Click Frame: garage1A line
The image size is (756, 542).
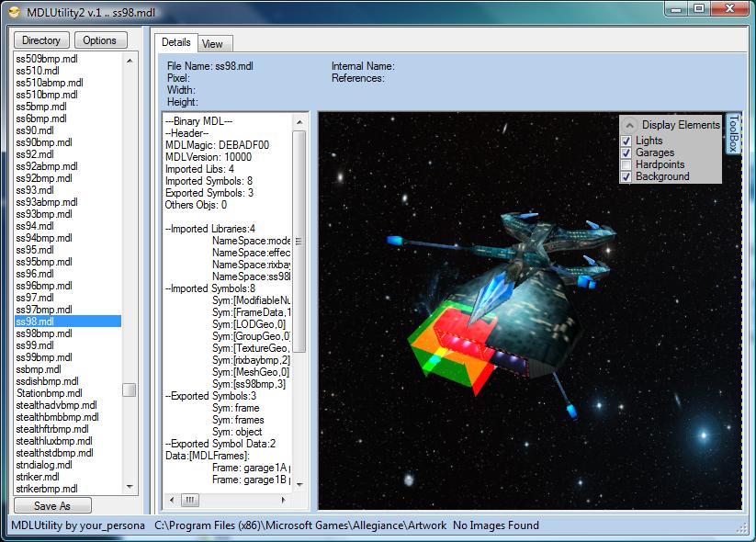coord(251,468)
